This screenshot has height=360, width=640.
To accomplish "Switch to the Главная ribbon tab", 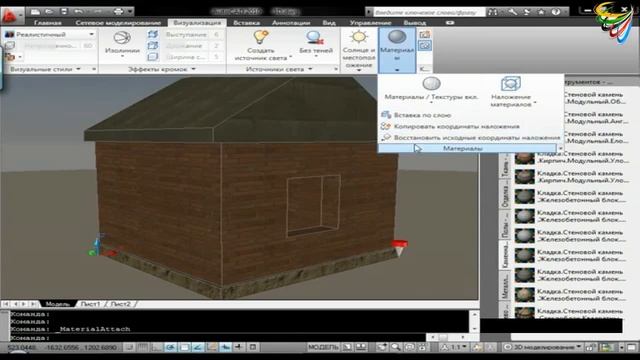I will (x=48, y=23).
